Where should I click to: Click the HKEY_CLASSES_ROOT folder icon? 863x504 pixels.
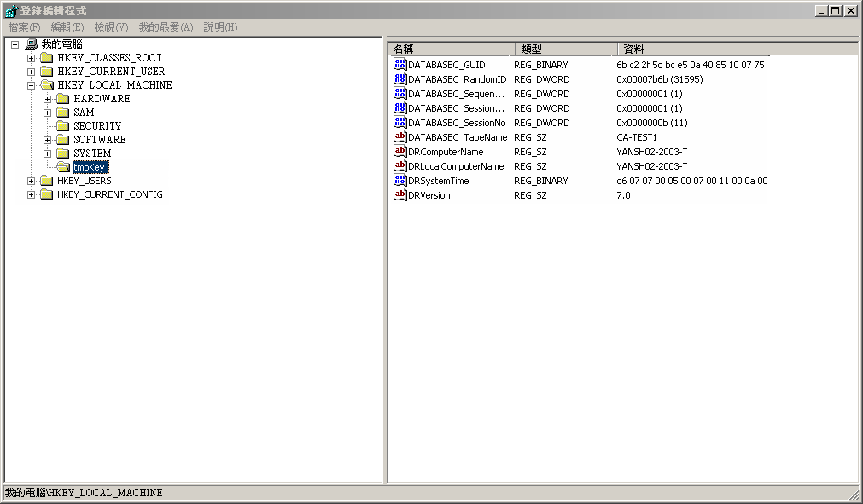pos(47,58)
